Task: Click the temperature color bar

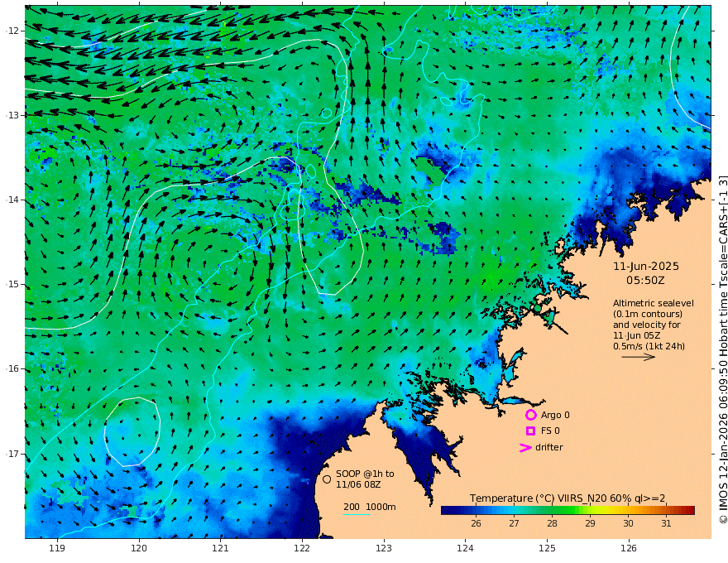Action: (568, 511)
